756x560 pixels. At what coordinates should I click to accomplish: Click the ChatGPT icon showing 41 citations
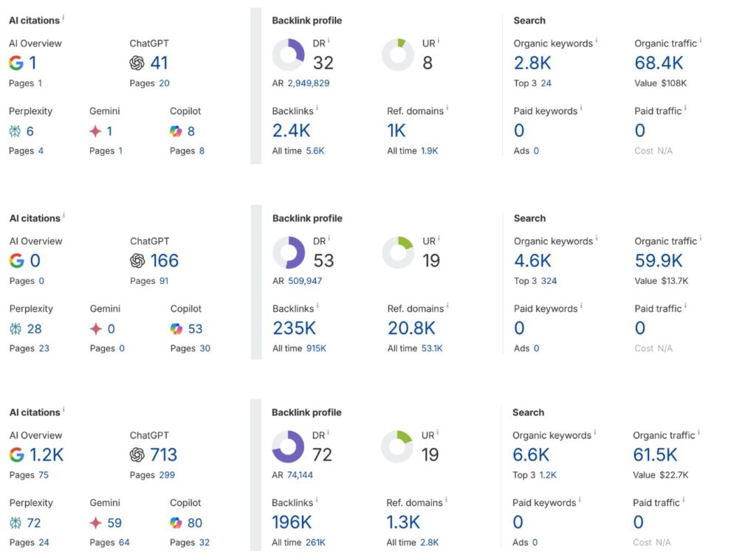click(x=136, y=63)
